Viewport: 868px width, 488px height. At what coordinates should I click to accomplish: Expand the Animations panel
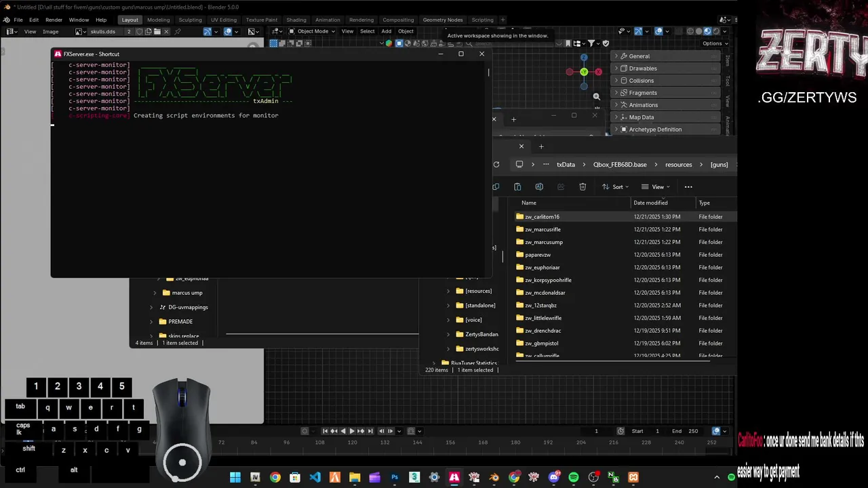(666, 105)
